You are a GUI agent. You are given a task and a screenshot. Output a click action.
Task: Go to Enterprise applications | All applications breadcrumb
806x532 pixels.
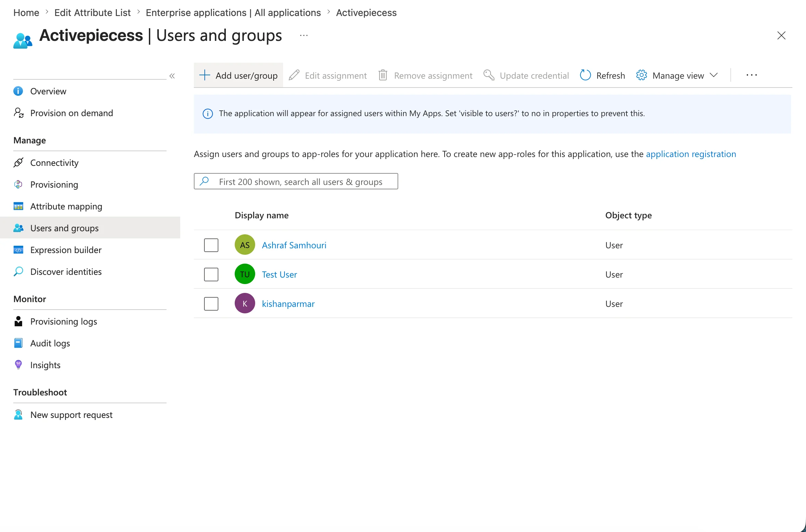tap(233, 13)
